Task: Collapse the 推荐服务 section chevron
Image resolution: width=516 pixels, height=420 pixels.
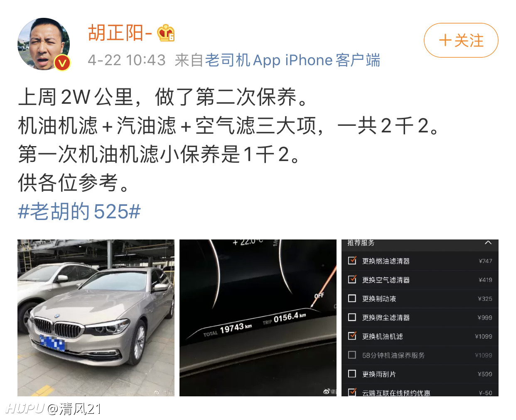Action: point(488,243)
